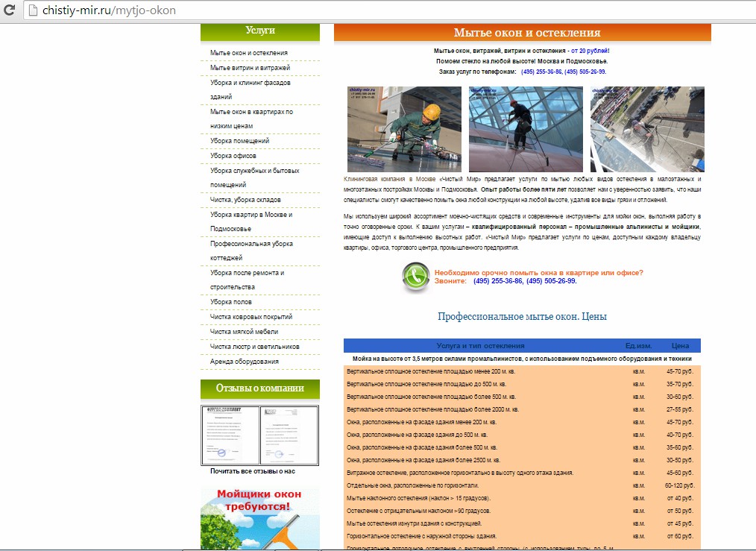This screenshot has width=756, height=551.
Task: Click 'Необходимо срочно помыть окна' orange text
Action: coord(538,273)
